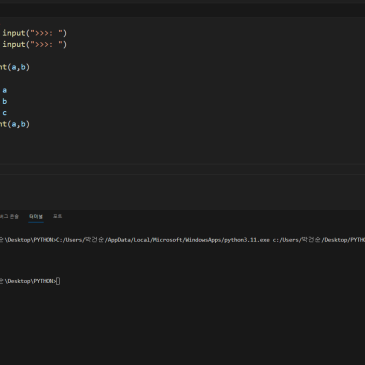Image resolution: width=365 pixels, height=365 pixels.
Task: Switch to the 디버그 콘솔 panel tab
Action: point(9,217)
